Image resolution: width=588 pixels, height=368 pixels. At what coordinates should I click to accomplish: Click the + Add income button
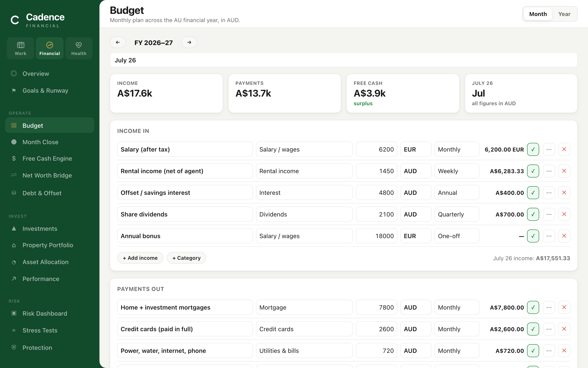tap(140, 258)
